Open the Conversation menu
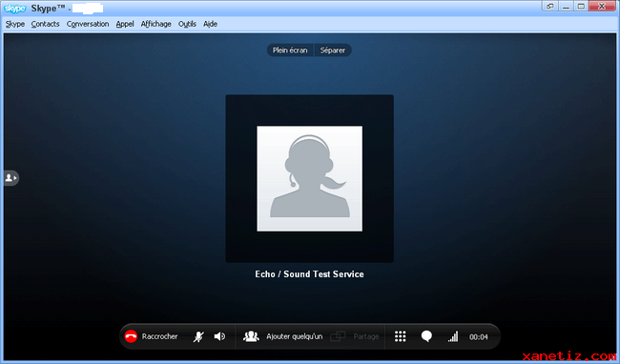Image resolution: width=620 pixels, height=364 pixels. pos(88,24)
